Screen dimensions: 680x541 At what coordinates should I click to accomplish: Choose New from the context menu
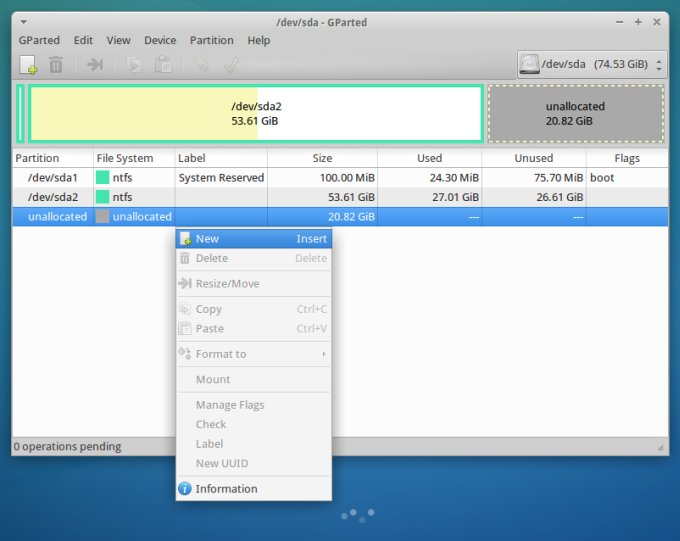tap(254, 239)
